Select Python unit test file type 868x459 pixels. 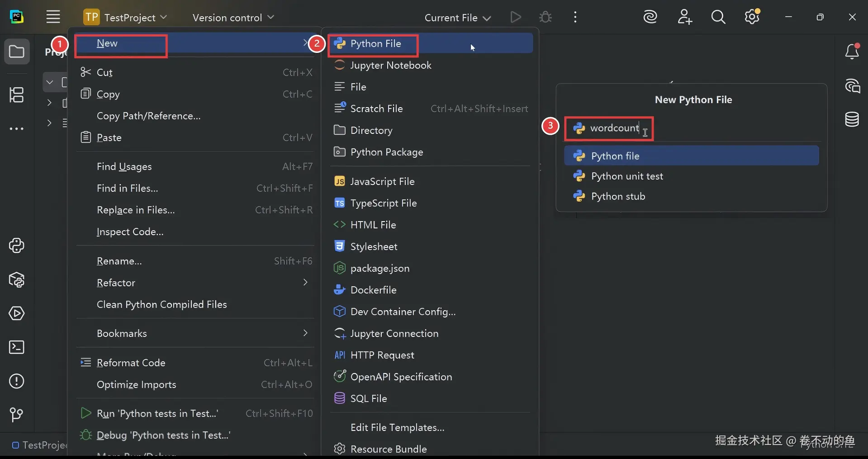click(x=627, y=176)
